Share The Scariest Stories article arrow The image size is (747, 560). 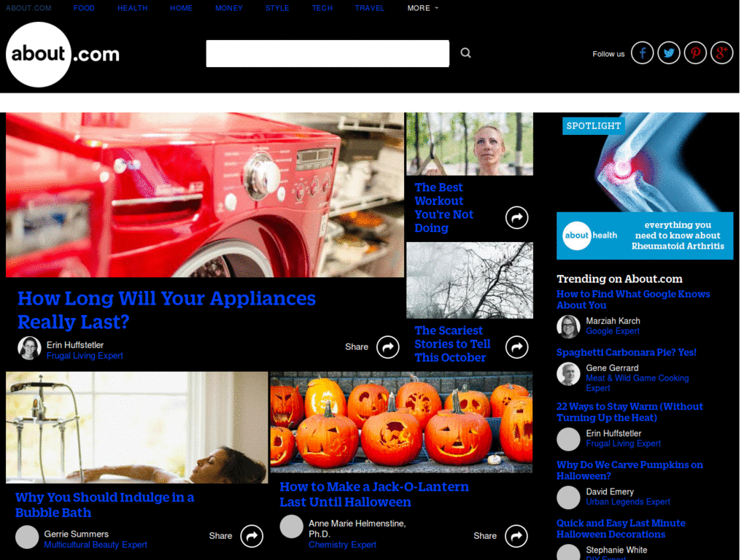click(x=517, y=347)
